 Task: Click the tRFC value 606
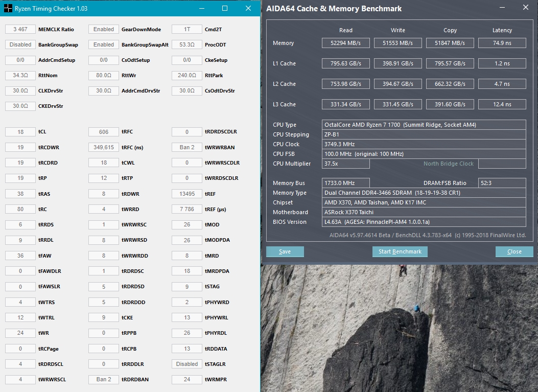[x=104, y=132]
